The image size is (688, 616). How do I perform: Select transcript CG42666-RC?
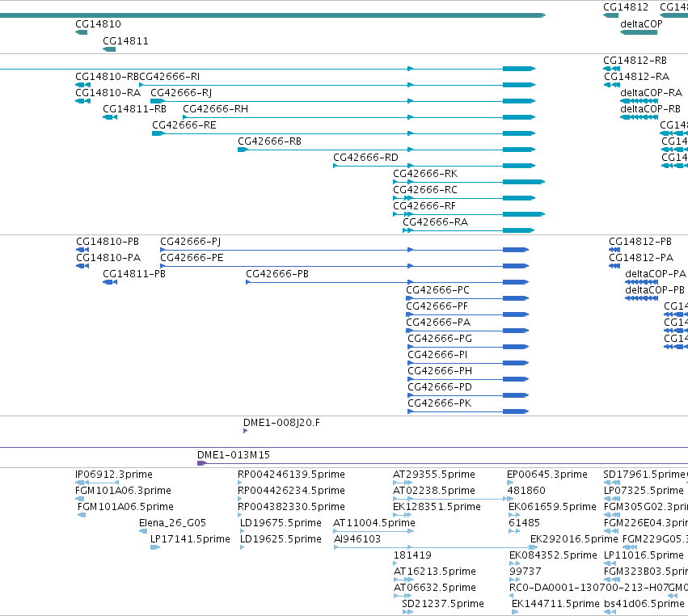(x=424, y=190)
